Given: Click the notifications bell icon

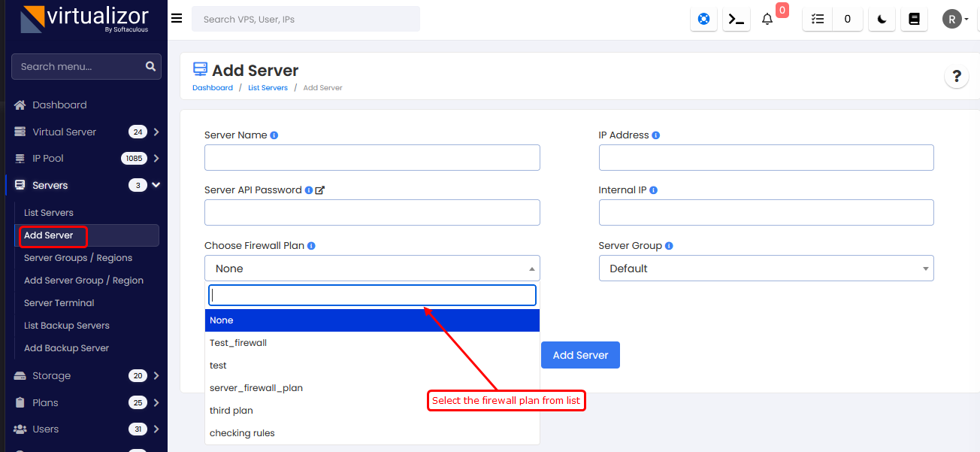Looking at the screenshot, I should pos(767,20).
